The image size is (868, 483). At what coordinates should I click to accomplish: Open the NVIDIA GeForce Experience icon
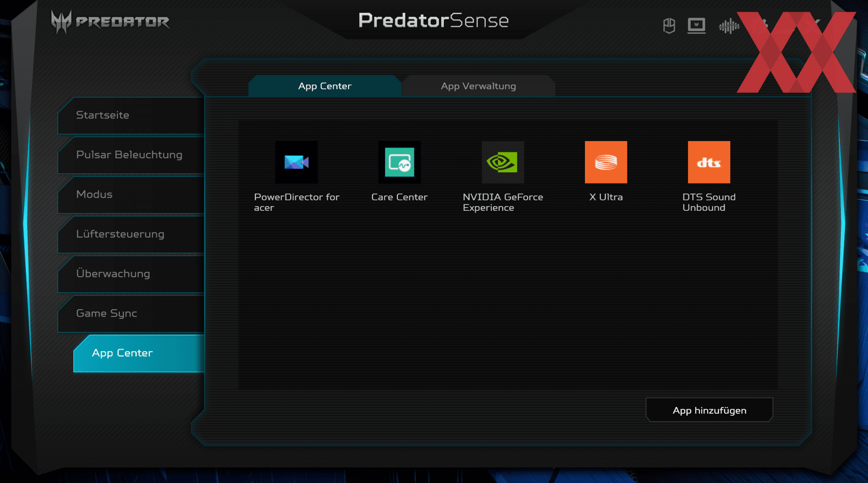point(503,162)
